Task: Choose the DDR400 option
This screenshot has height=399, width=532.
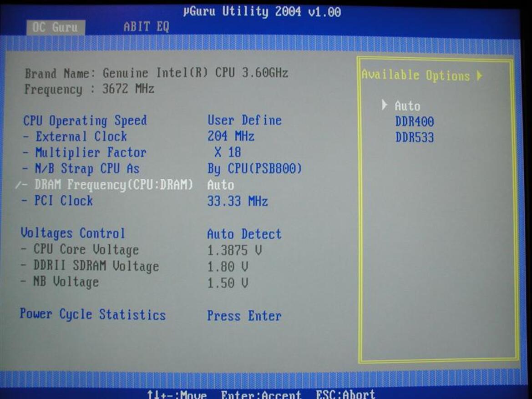Action: 415,121
